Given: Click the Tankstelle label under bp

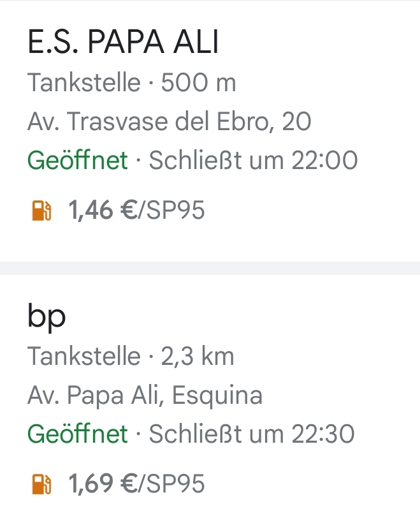Looking at the screenshot, I should (83, 357).
